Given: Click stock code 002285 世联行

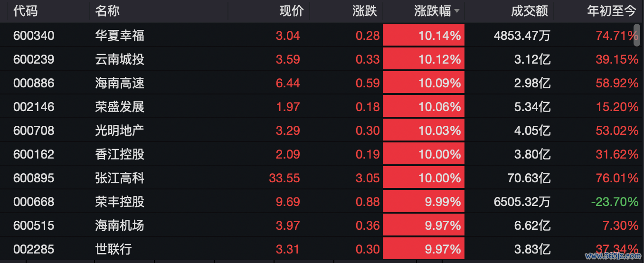Looking at the screenshot, I should [x=34, y=249].
